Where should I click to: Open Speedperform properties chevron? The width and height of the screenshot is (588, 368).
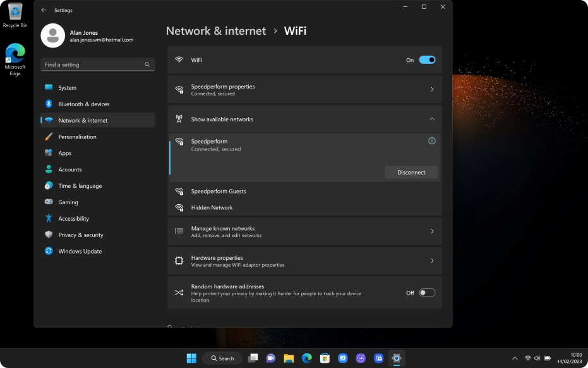(432, 90)
